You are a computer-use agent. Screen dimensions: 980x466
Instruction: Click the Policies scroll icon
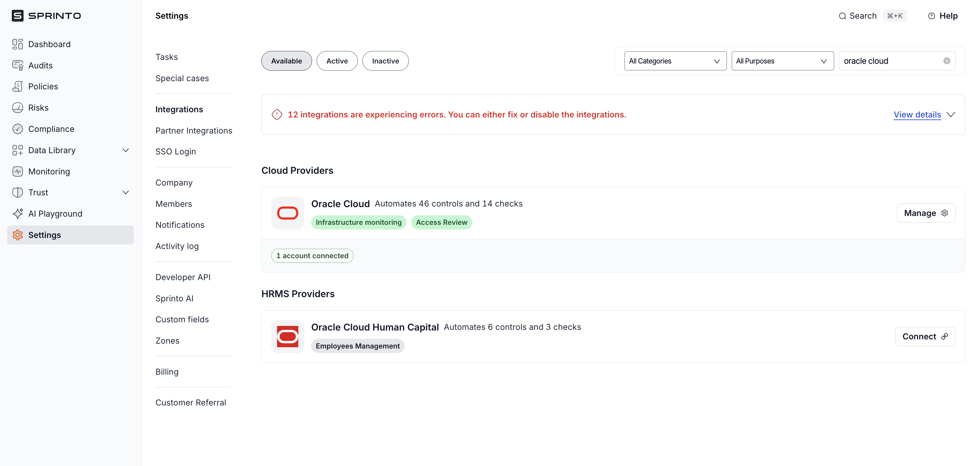(x=18, y=86)
